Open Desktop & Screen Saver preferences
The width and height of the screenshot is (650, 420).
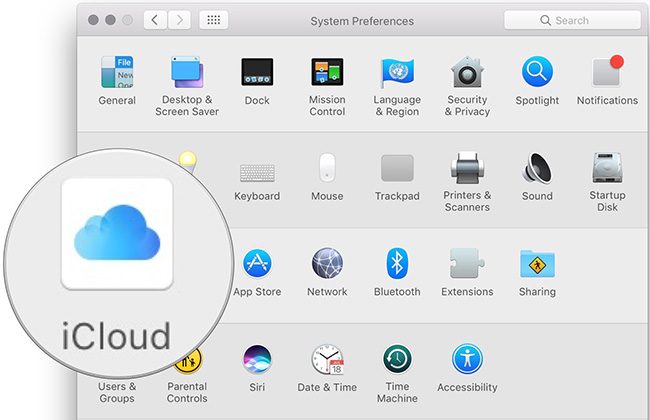187,72
